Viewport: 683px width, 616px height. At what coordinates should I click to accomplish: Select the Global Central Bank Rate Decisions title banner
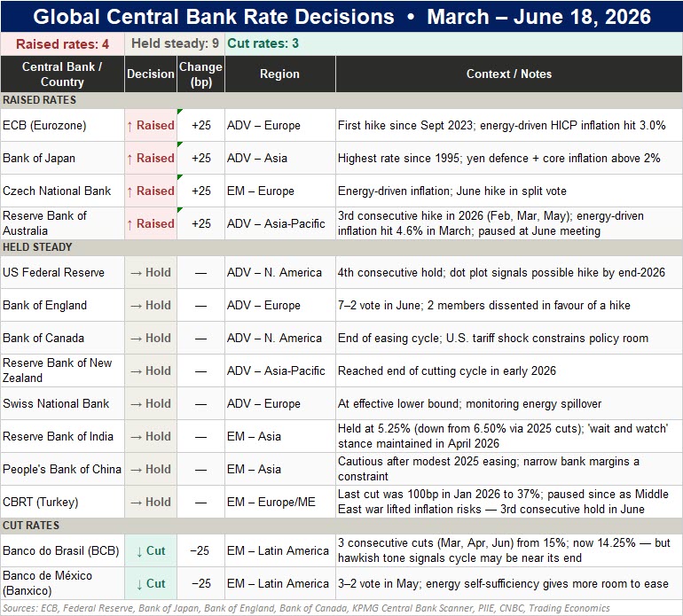(x=341, y=17)
